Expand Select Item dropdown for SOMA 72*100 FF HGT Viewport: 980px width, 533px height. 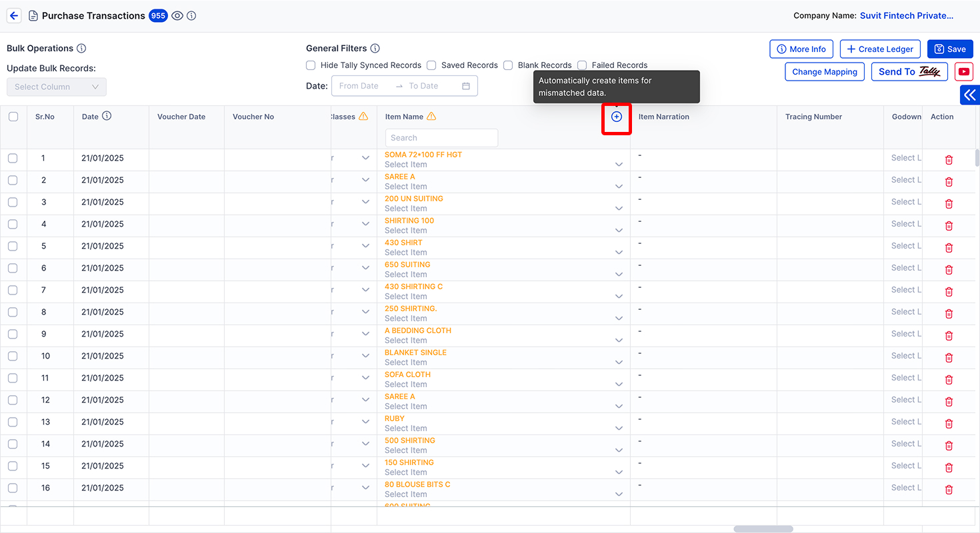click(x=619, y=165)
